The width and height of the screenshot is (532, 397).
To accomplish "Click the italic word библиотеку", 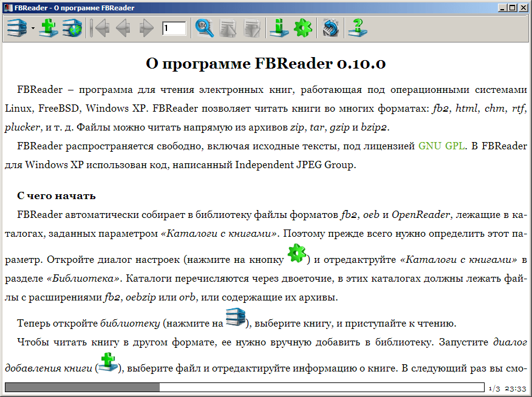I will pos(130,324).
